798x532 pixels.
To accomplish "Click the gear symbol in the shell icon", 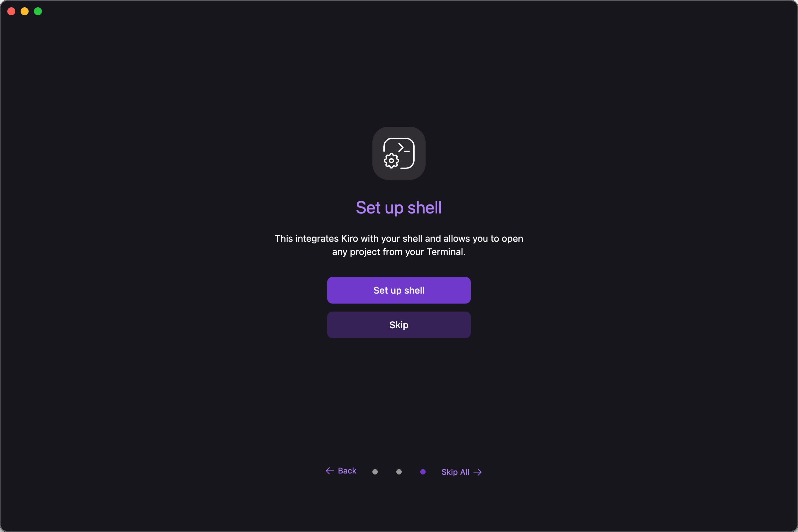I will click(391, 161).
